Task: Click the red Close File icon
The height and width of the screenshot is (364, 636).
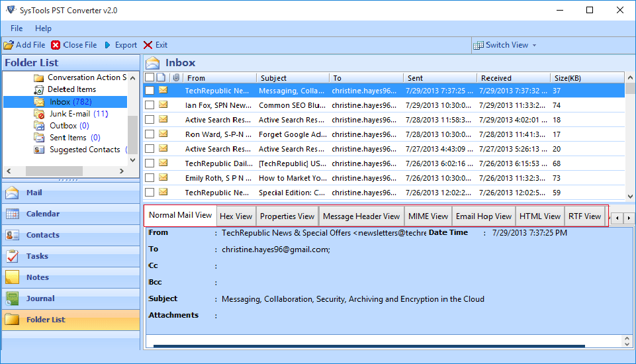Action: coord(56,45)
